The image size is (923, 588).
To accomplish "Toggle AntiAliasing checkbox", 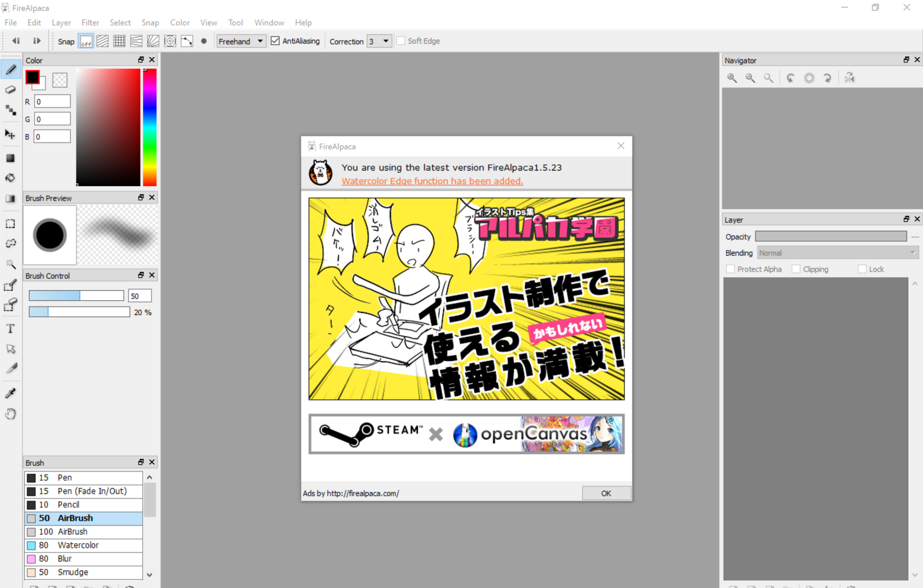I will (x=275, y=41).
